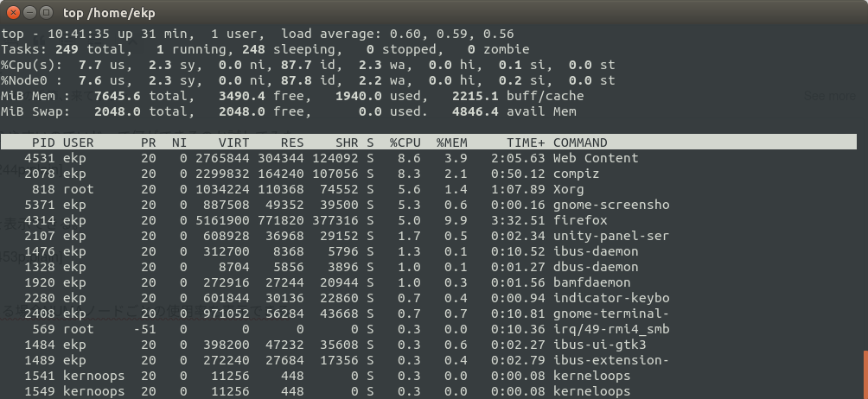868x399 pixels.
Task: Select the 'dbus-daemon' process name
Action: tap(596, 266)
